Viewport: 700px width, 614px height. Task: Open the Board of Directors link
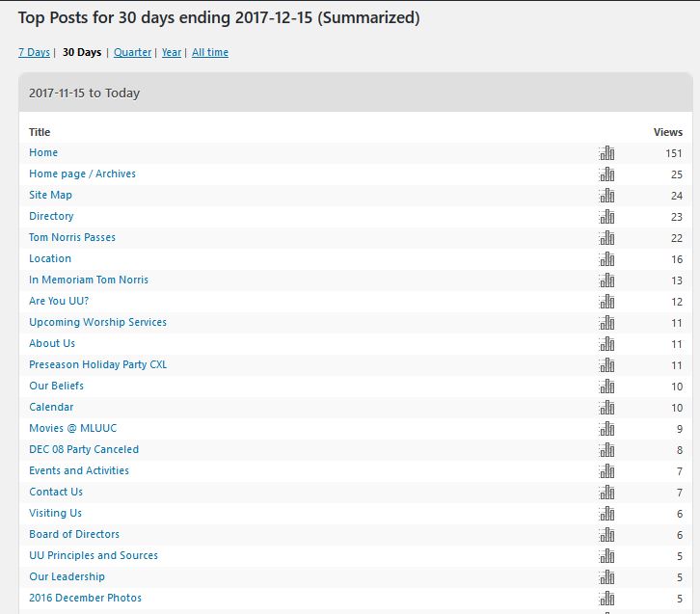(74, 534)
